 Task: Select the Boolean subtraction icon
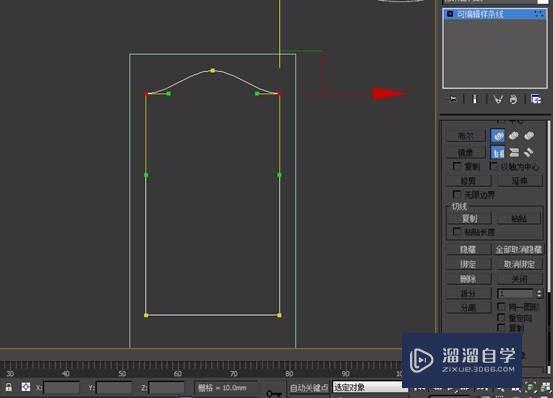coord(514,136)
